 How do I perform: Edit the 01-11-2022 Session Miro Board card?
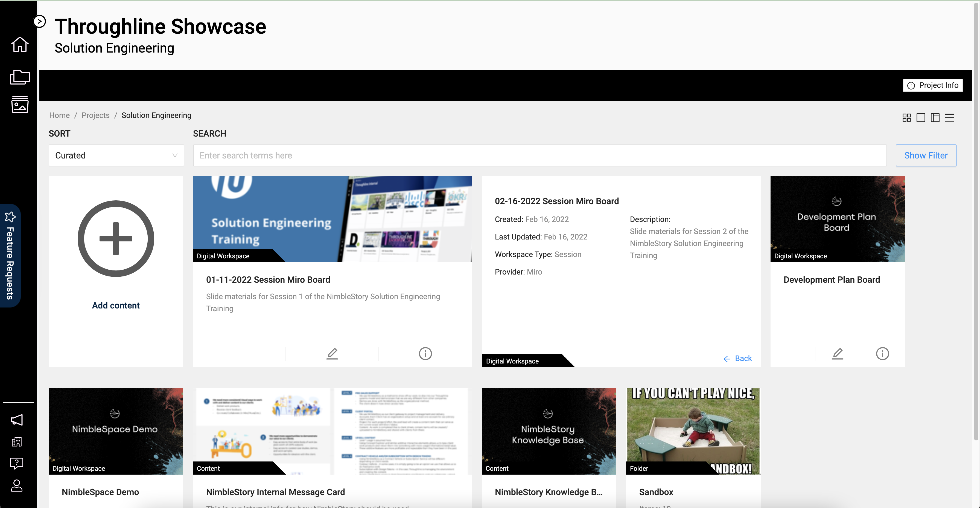click(332, 353)
